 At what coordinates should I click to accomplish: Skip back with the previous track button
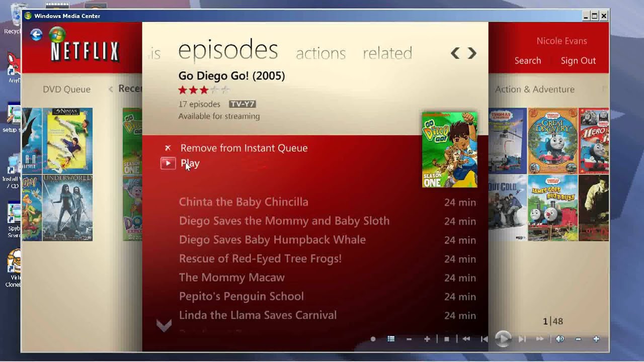[x=484, y=339]
